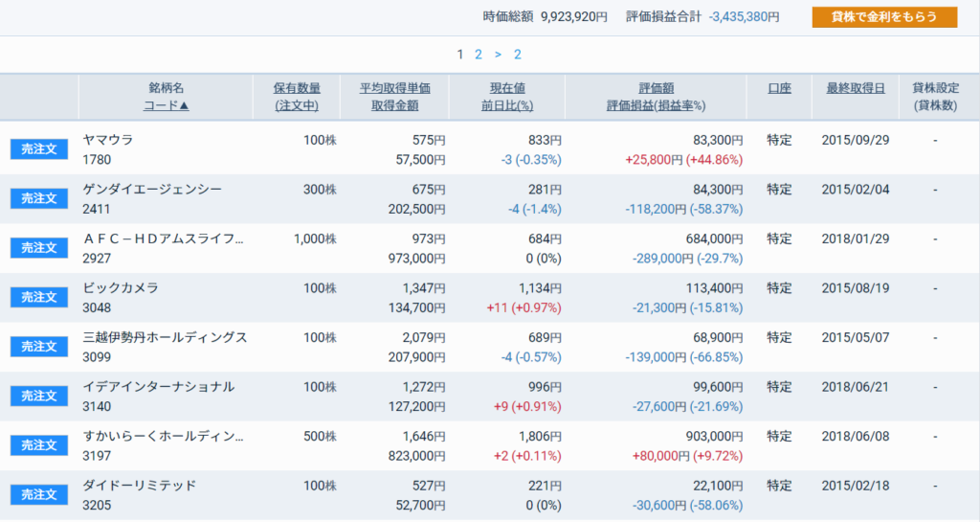Sort by 保有数量 column header
980x522 pixels.
[x=297, y=88]
